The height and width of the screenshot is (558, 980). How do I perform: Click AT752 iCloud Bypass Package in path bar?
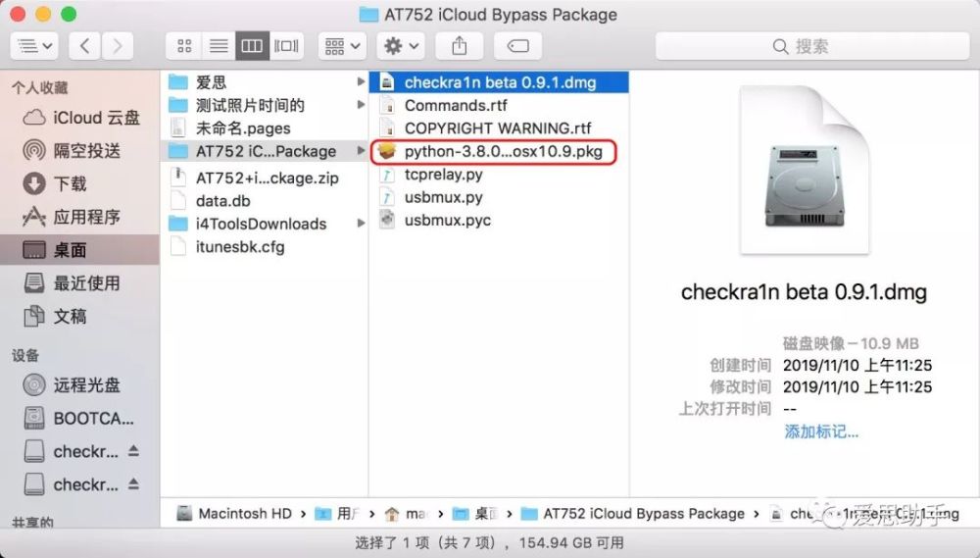click(x=633, y=514)
